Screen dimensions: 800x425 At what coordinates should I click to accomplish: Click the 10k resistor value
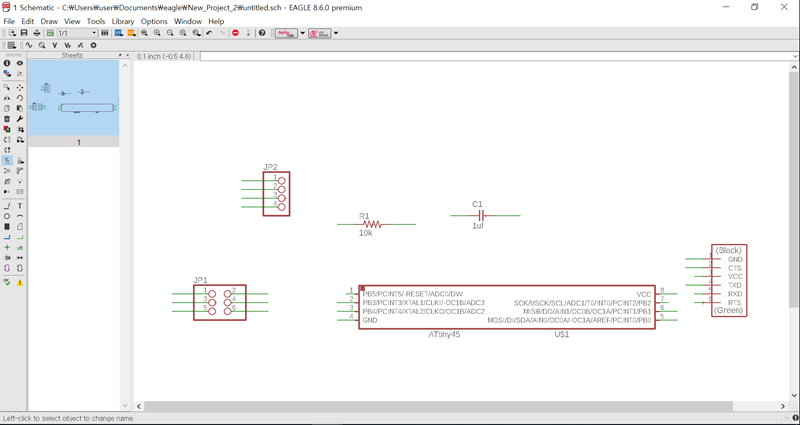[366, 233]
